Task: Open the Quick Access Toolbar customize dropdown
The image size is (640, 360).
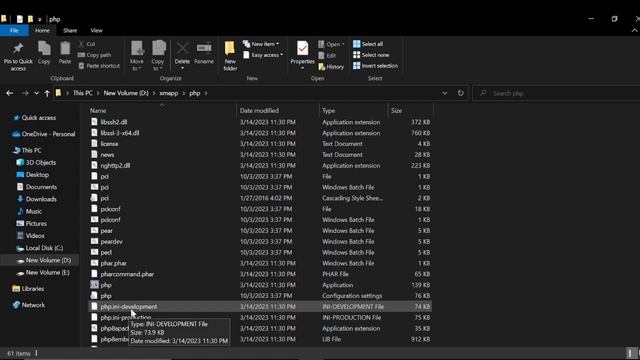Action: click(x=40, y=19)
